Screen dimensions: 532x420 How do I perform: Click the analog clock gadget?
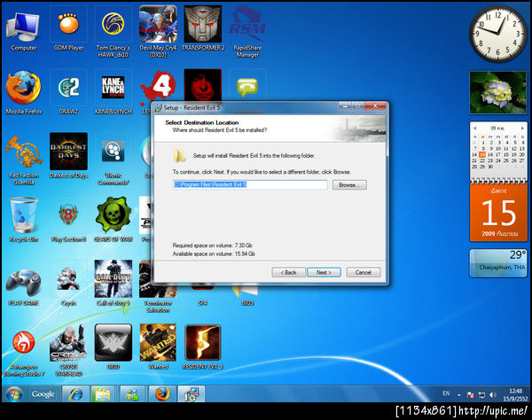(x=497, y=34)
